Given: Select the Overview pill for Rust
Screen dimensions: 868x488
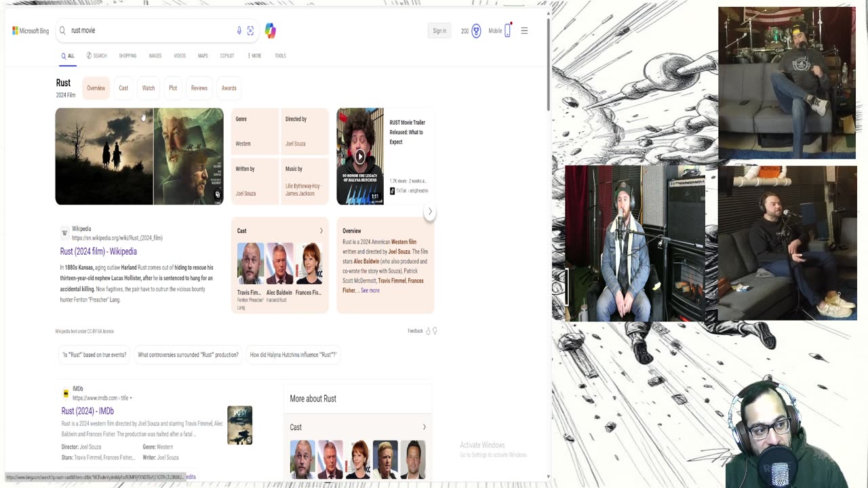Looking at the screenshot, I should pos(96,88).
